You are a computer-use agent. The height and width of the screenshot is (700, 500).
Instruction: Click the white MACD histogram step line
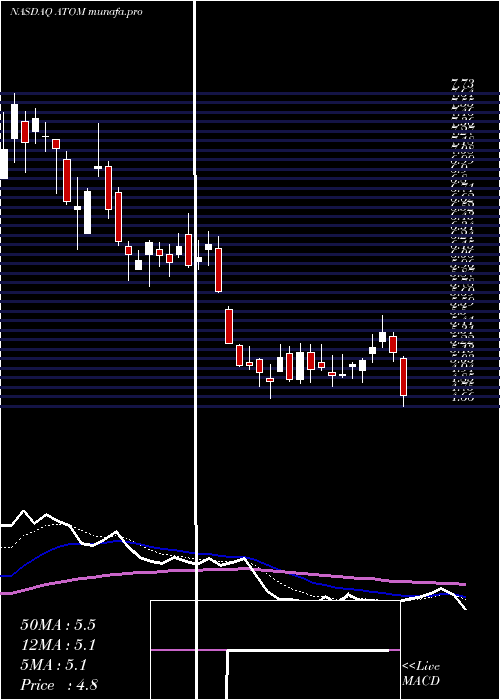[308, 650]
